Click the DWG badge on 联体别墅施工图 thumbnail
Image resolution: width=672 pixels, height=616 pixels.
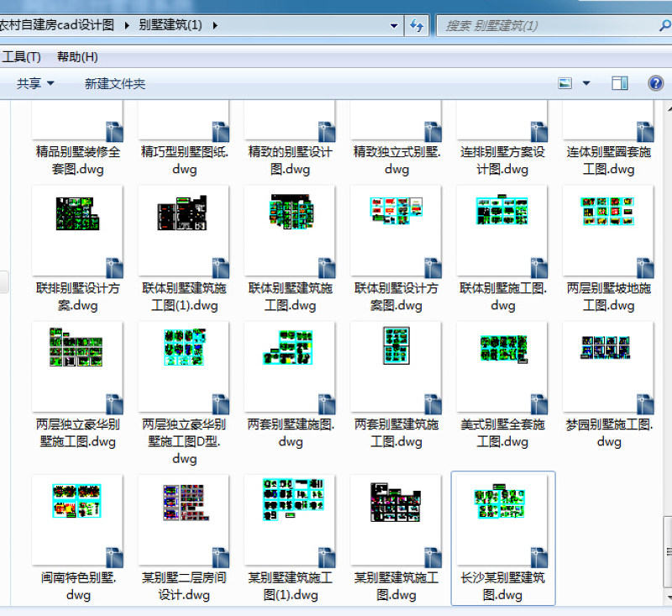pyautogui.click(x=539, y=268)
